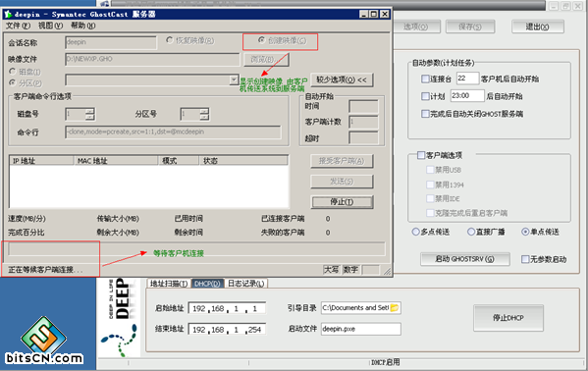Click the 接受客户端(A) button
588x371 pixels.
[342, 161]
